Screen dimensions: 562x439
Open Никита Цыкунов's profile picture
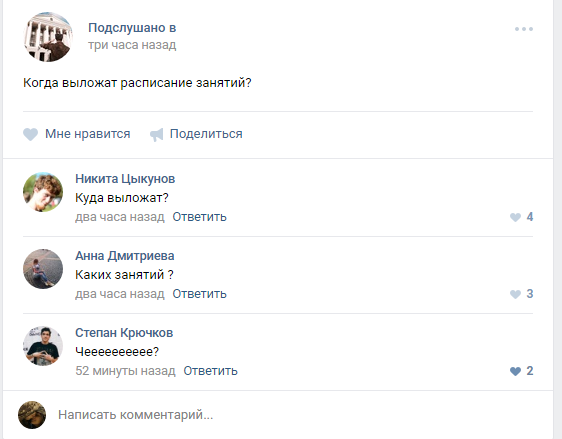click(43, 192)
